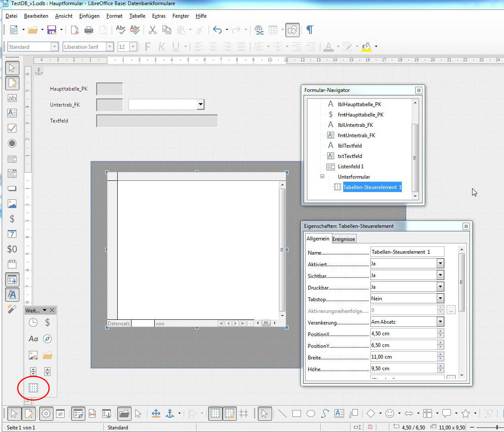This screenshot has width=504, height=432.
Task: Select the Ellipse drawing tool
Action: pos(311,414)
